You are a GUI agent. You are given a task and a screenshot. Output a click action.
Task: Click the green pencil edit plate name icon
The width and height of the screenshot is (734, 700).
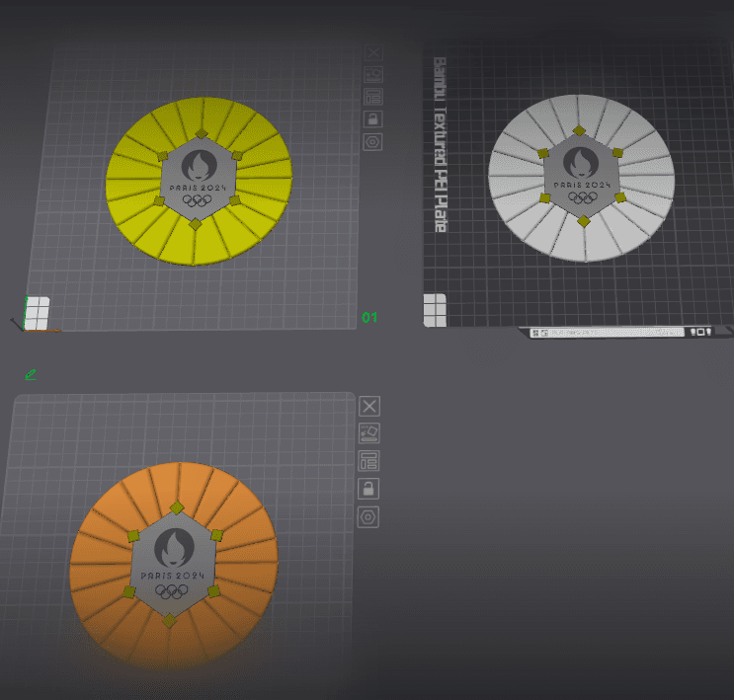point(31,375)
